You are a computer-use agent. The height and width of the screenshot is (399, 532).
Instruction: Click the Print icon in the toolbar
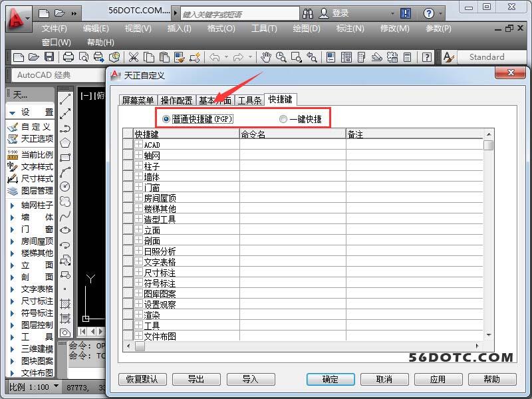(x=68, y=58)
